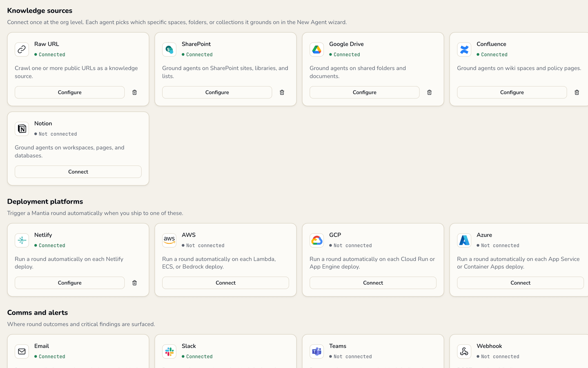The image size is (588, 368).
Task: Delete Netlify connection with trash icon
Action: [x=134, y=283]
